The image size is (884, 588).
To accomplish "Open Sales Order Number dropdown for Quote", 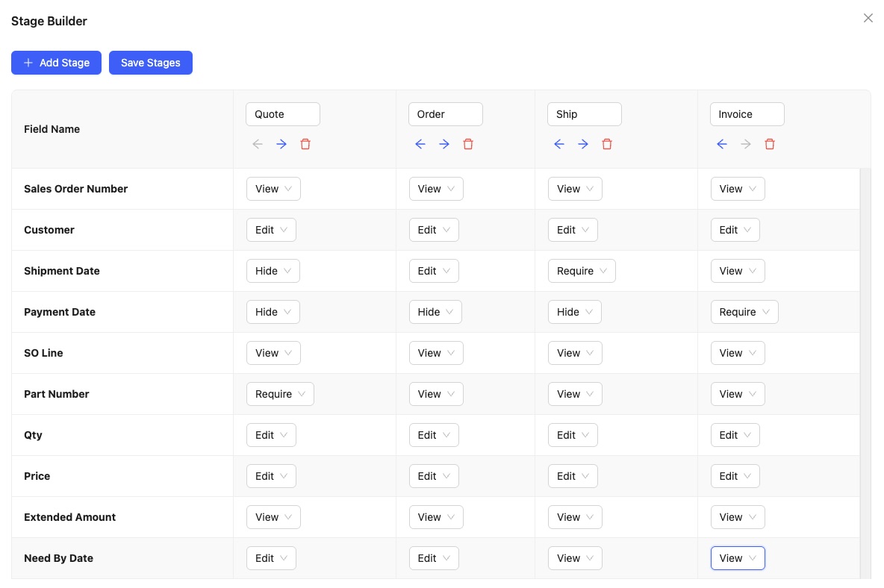I will click(273, 189).
